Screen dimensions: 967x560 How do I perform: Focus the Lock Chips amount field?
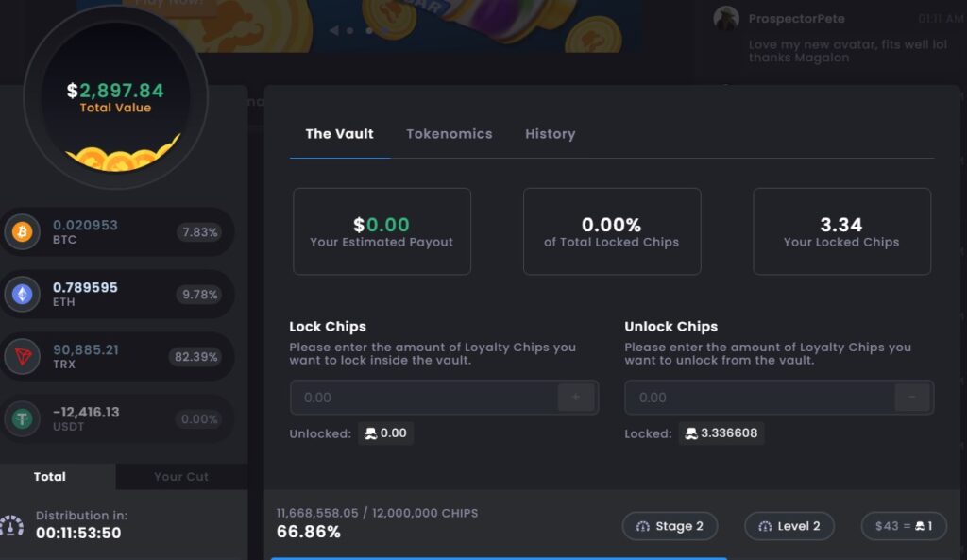424,398
